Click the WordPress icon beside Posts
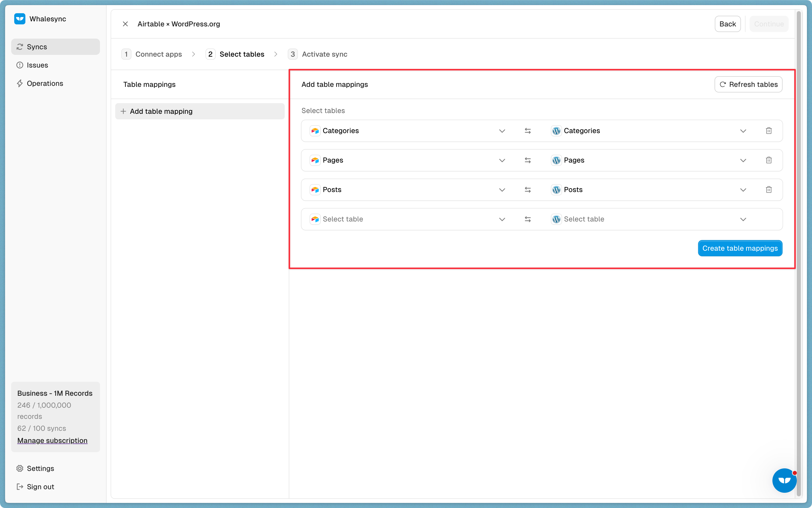Viewport: 812px width, 508px height. pyautogui.click(x=556, y=190)
